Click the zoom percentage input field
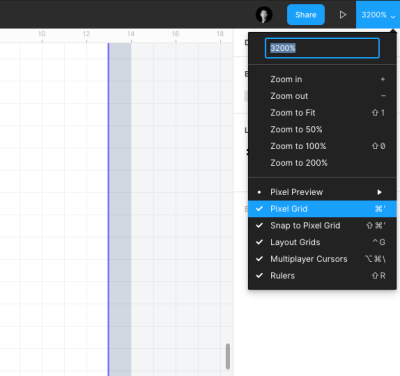Viewport: 400px width, 376px height. tap(322, 48)
